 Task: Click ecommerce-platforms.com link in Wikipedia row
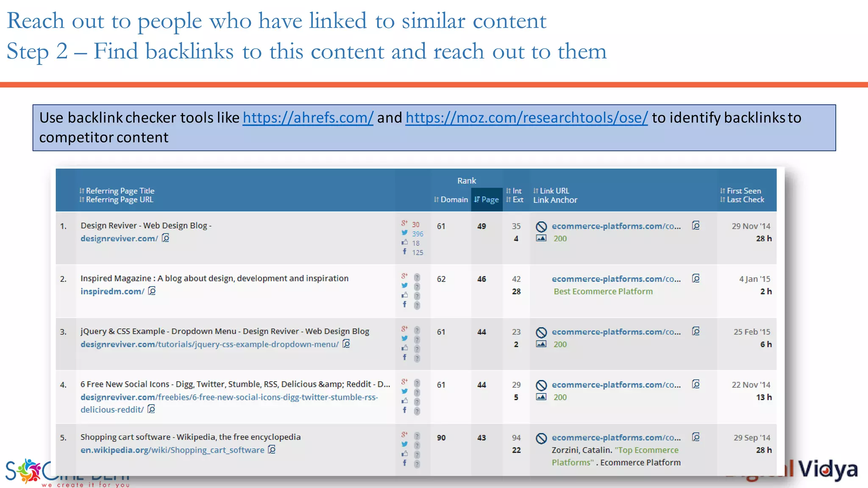[x=616, y=438]
